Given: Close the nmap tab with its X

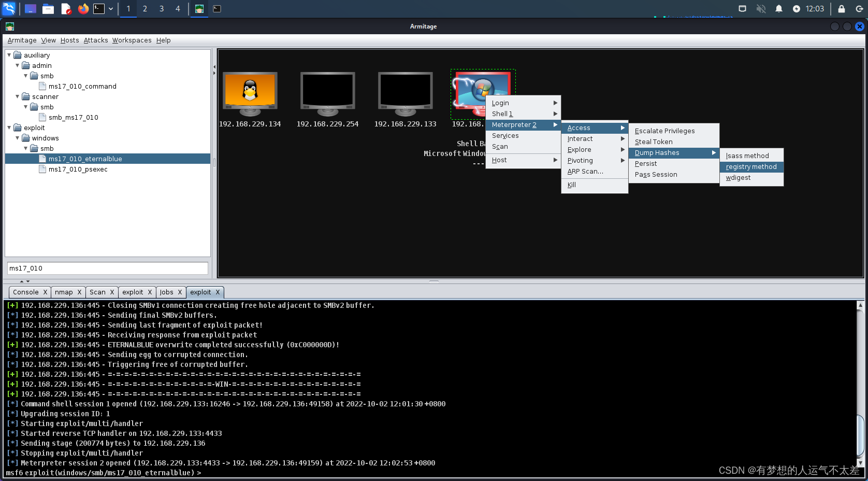Looking at the screenshot, I should pos(80,292).
